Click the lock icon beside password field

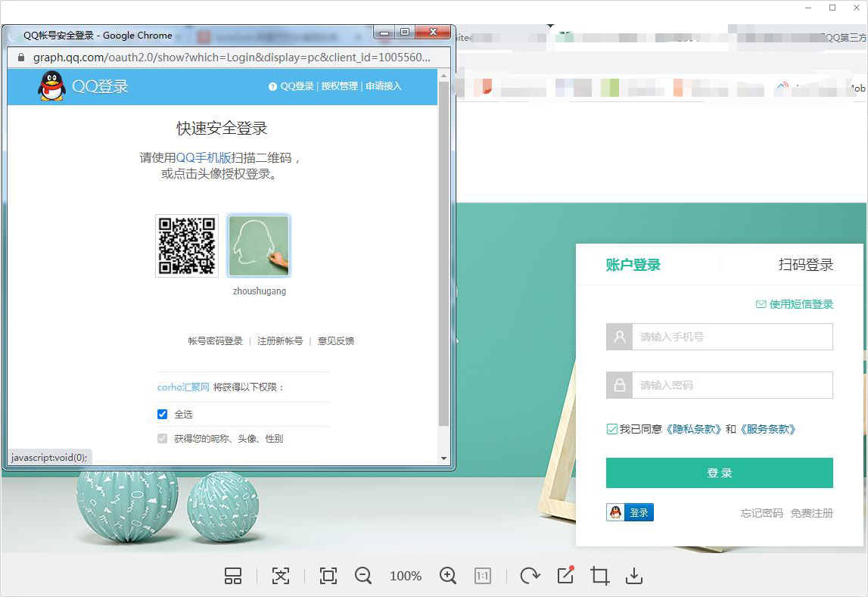[x=620, y=385]
